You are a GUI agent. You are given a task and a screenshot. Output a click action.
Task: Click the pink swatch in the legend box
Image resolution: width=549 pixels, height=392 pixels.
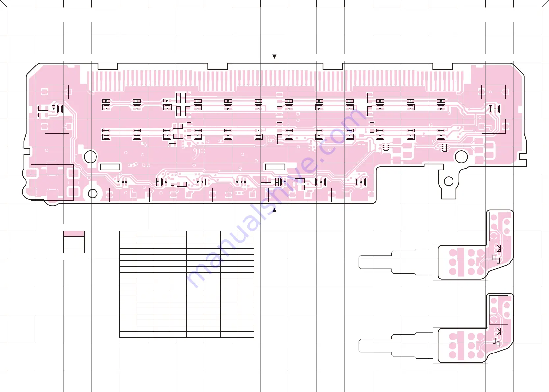[74, 234]
